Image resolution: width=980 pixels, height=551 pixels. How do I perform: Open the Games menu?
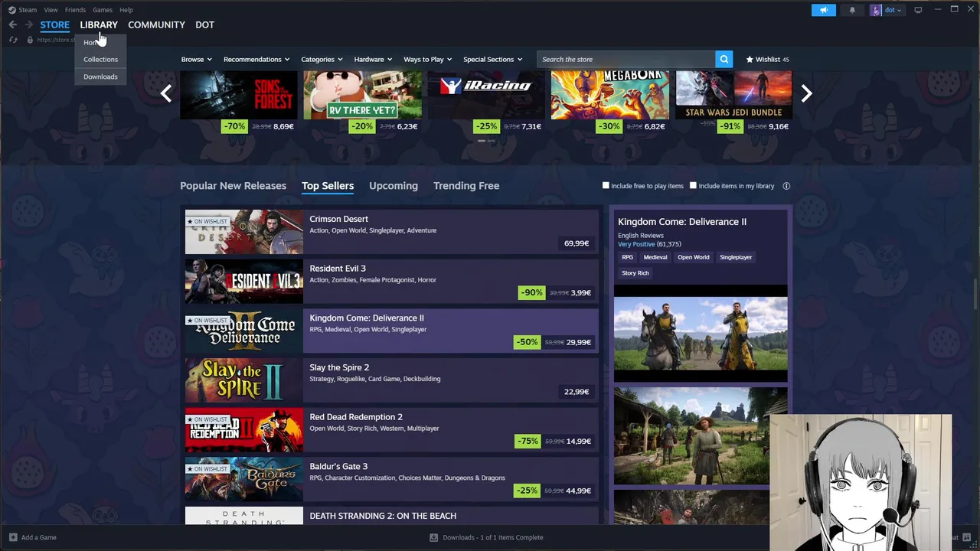pos(103,10)
